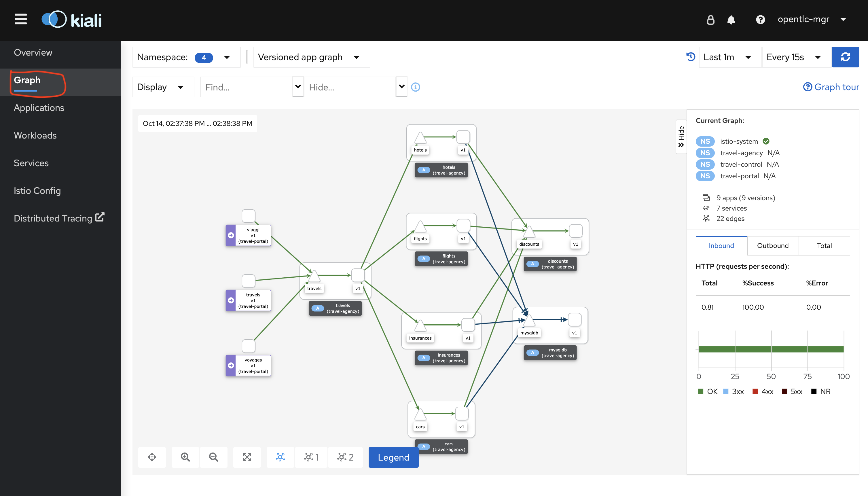
Task: Select the Inbound traffic tab
Action: pyautogui.click(x=721, y=246)
